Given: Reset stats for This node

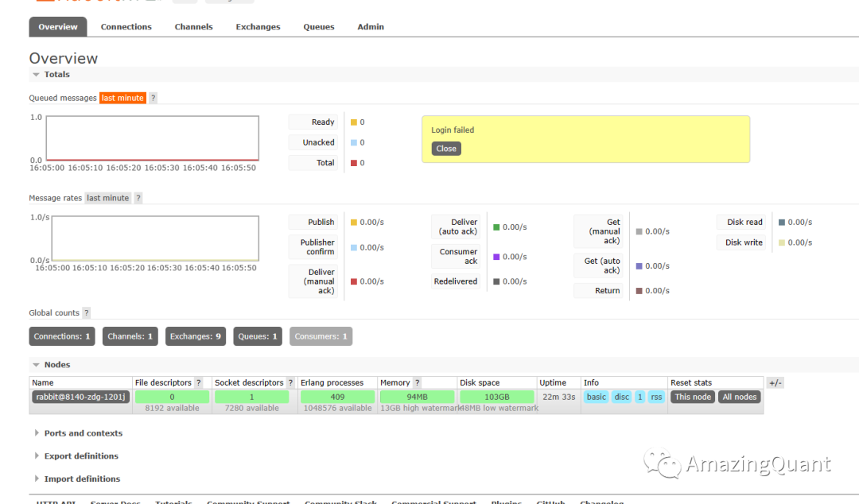Looking at the screenshot, I should click(692, 397).
